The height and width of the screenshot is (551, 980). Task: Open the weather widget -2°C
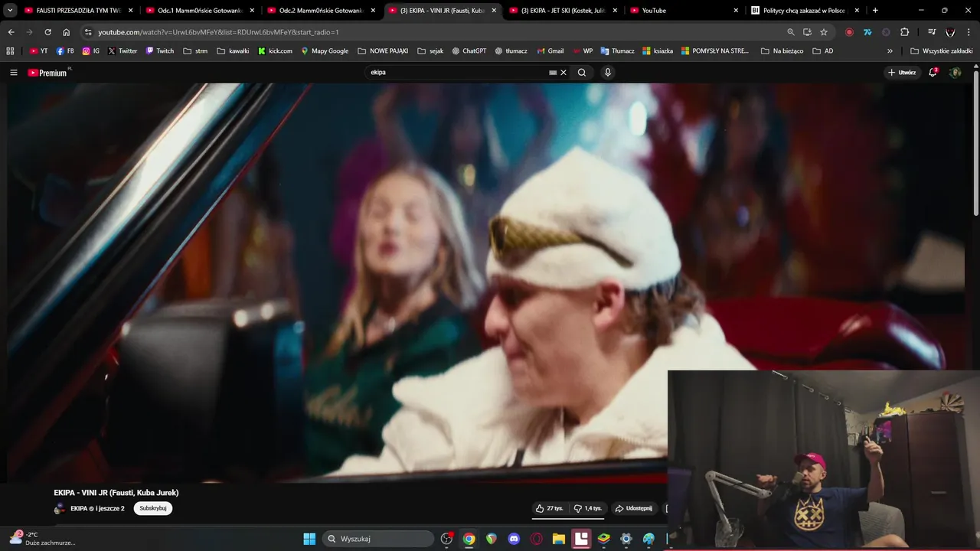(42, 538)
